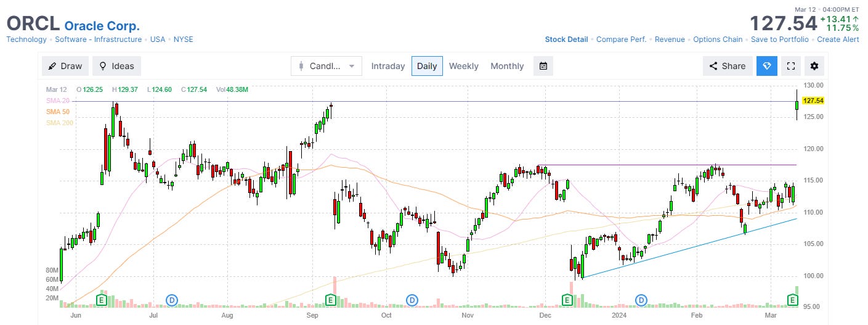Image resolution: width=868 pixels, height=325 pixels.
Task: Click the dividend marker in January 2024
Action: 641,300
